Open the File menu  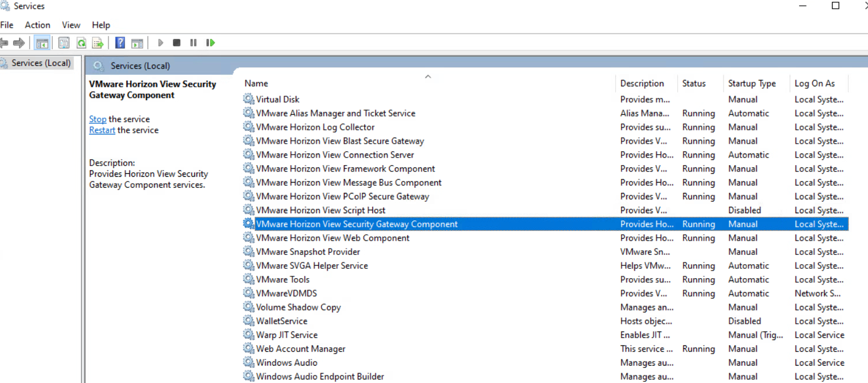pyautogui.click(x=7, y=25)
